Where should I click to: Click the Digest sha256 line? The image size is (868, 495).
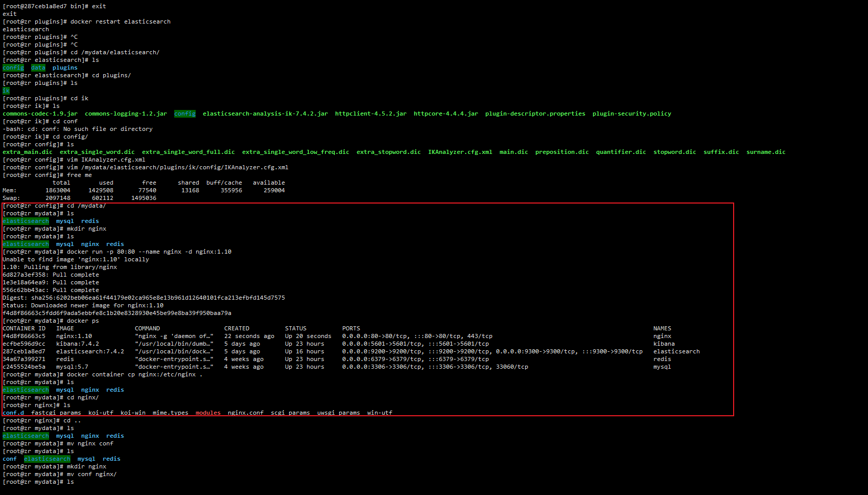[144, 298]
